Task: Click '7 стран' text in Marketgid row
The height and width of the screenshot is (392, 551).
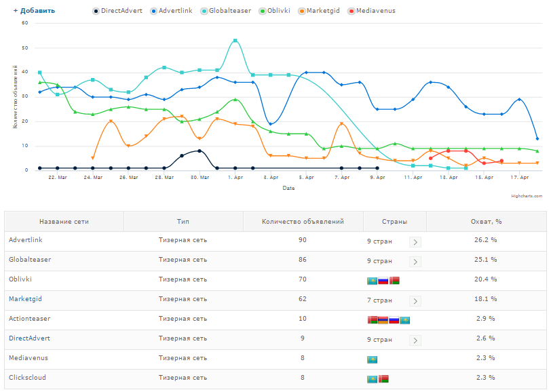Action: pos(379,300)
